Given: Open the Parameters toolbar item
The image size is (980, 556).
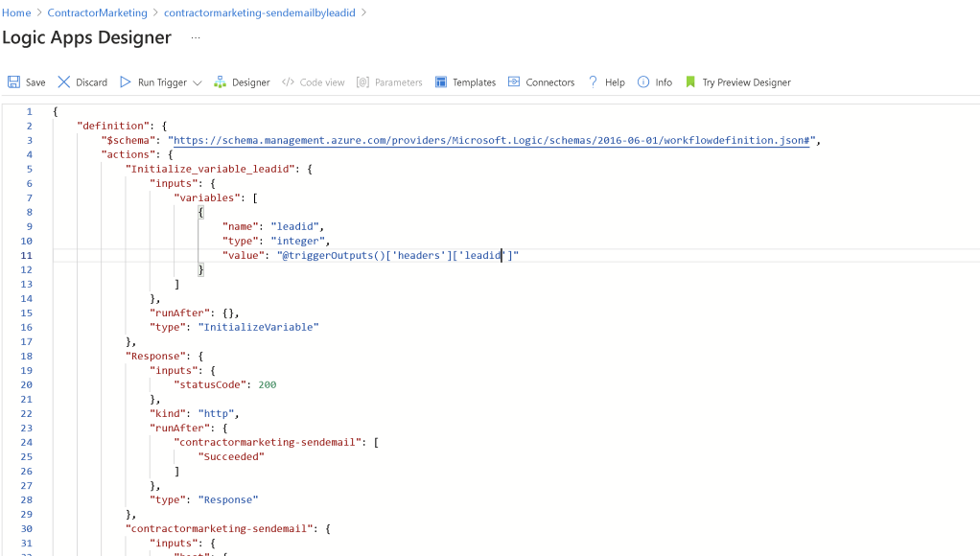Looking at the screenshot, I should 389,81.
